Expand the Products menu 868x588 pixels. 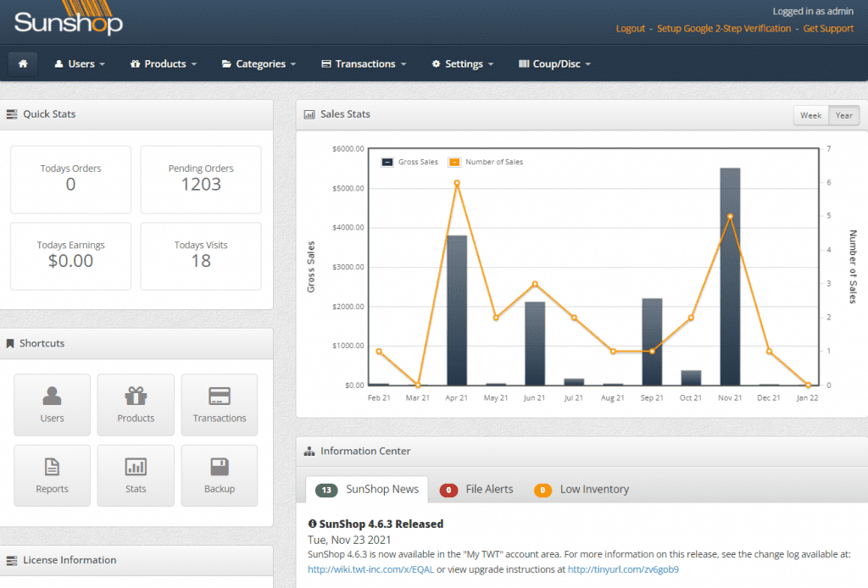coord(164,64)
